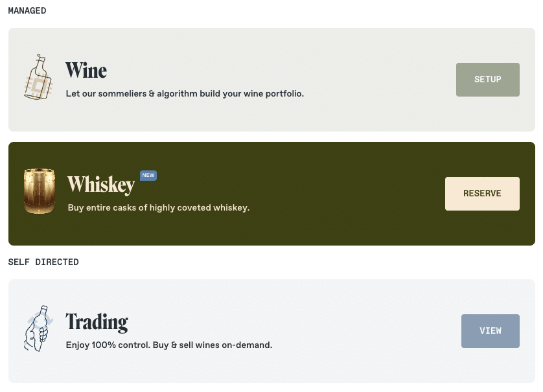Select the Whiskey heading

[x=101, y=185]
